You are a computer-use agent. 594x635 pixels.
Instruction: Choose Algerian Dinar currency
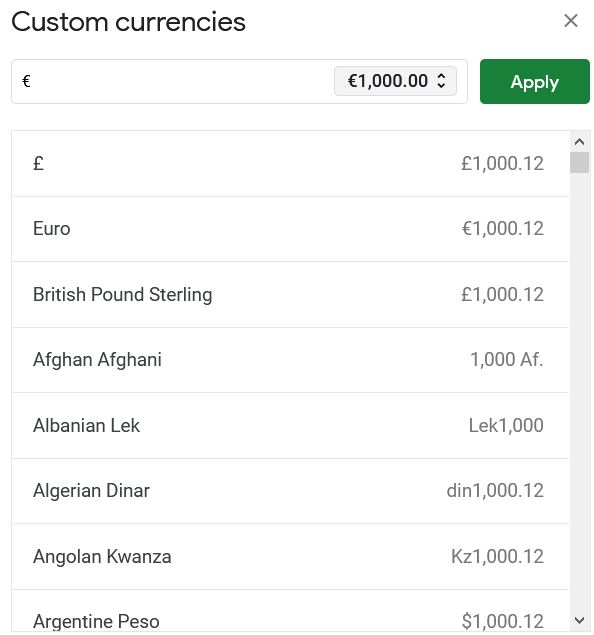(290, 491)
